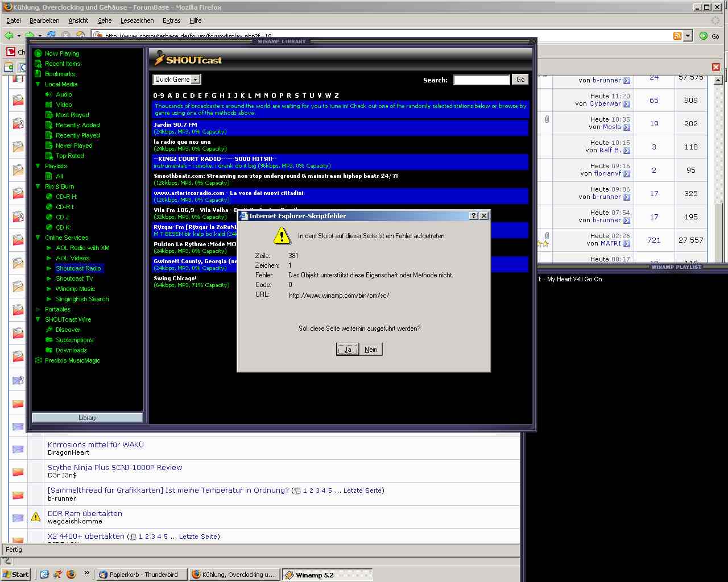Click the Go button next to Search

coord(520,80)
